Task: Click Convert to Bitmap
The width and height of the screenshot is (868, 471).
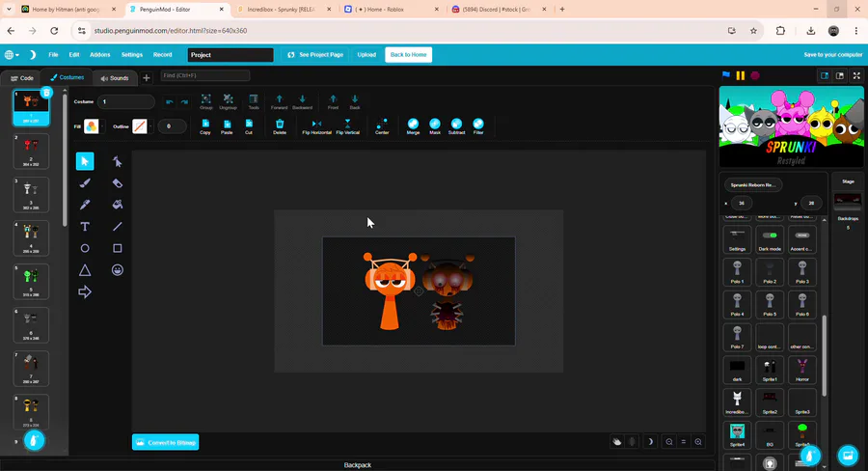Action: [x=166, y=442]
